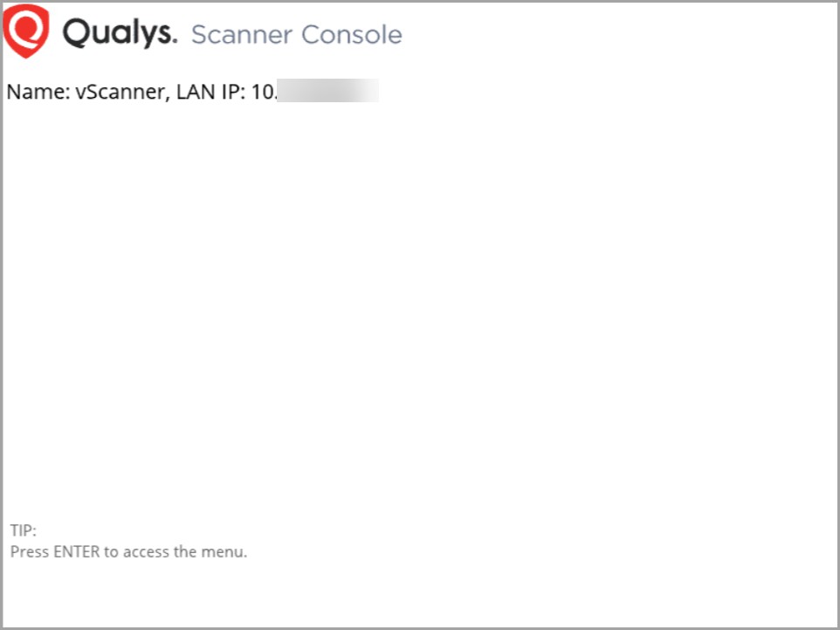This screenshot has width=840, height=630.
Task: Click the word access in the tip
Action: tap(146, 552)
